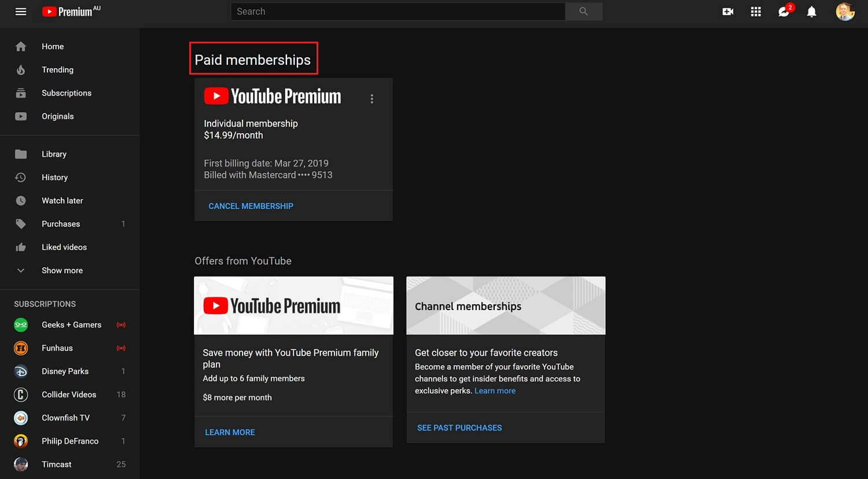
Task: Click the Cancel Membership button
Action: coord(251,206)
